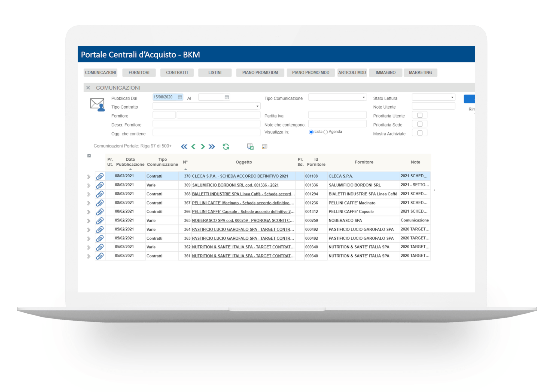Open the Stato Lettura dropdown
This screenshot has height=392, width=554.
(x=433, y=97)
